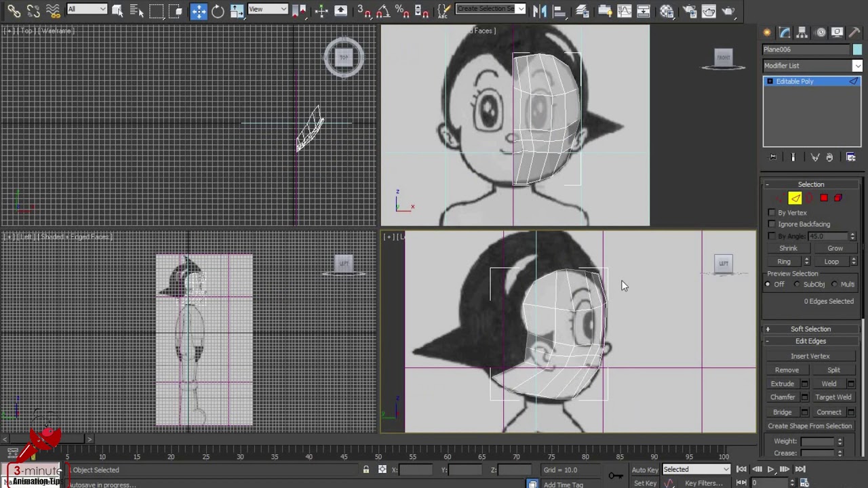Click the Align tool icon
The width and height of the screenshot is (868, 488).
tap(559, 11)
